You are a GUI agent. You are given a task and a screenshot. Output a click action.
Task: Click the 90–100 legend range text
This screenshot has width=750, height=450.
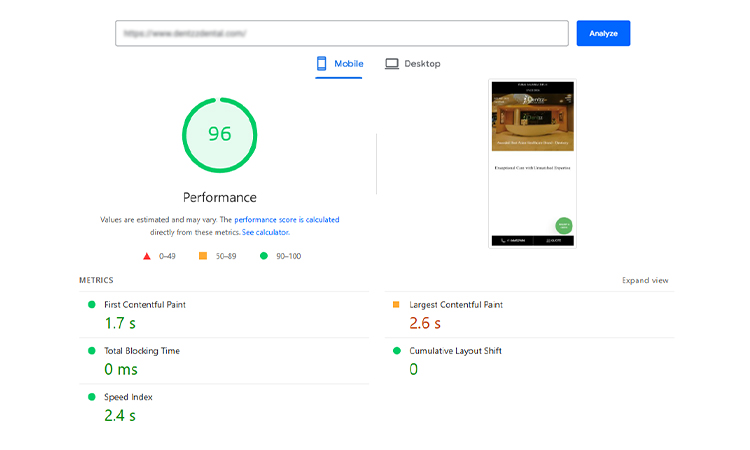coord(288,256)
